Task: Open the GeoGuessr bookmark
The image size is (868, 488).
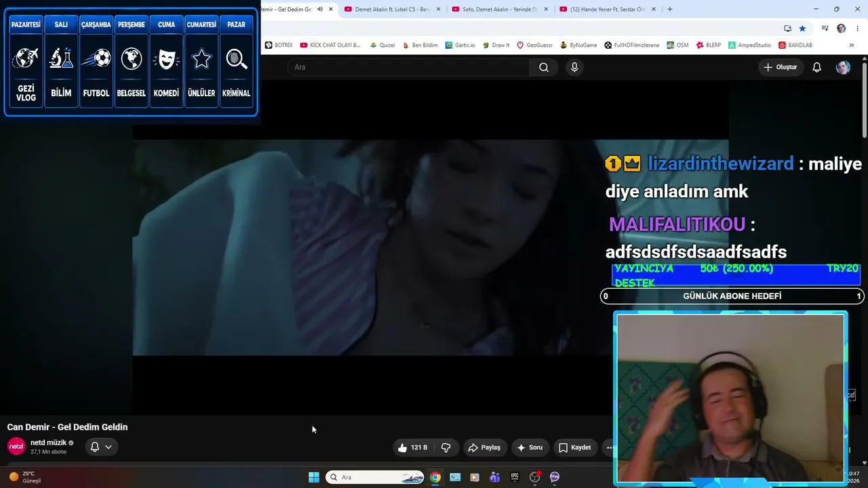Action: click(x=535, y=45)
